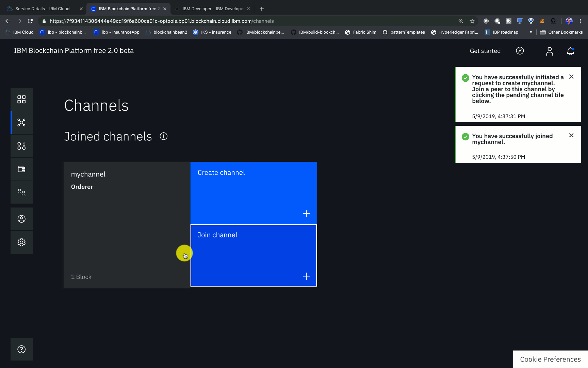
Task: Open the Organizations people icon in sidebar
Action: pos(21,192)
